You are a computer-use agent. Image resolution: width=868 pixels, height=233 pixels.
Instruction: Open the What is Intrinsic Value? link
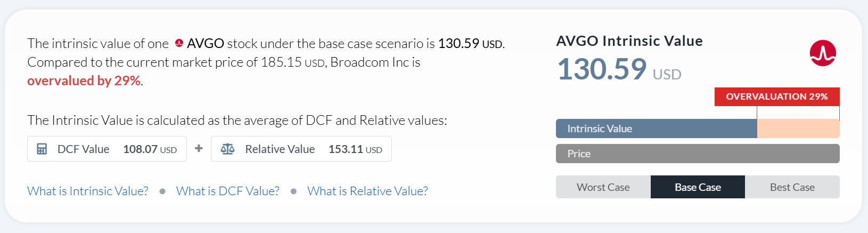(x=88, y=191)
